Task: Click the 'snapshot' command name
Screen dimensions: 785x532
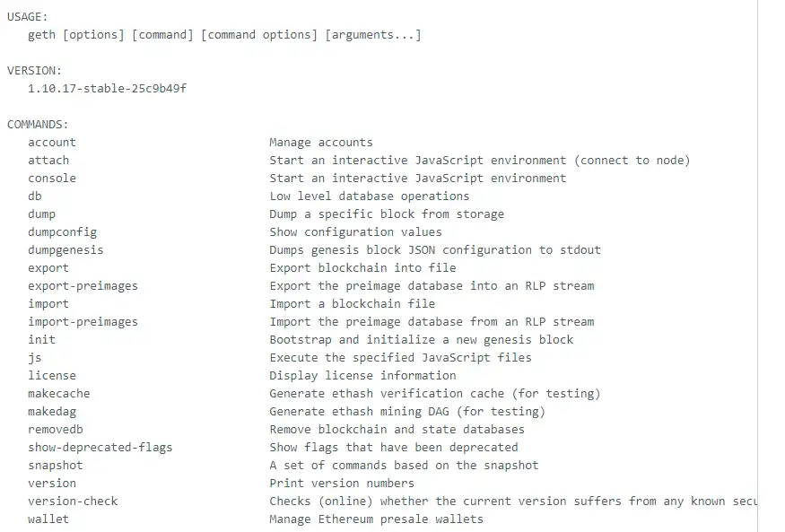Action: click(x=56, y=465)
